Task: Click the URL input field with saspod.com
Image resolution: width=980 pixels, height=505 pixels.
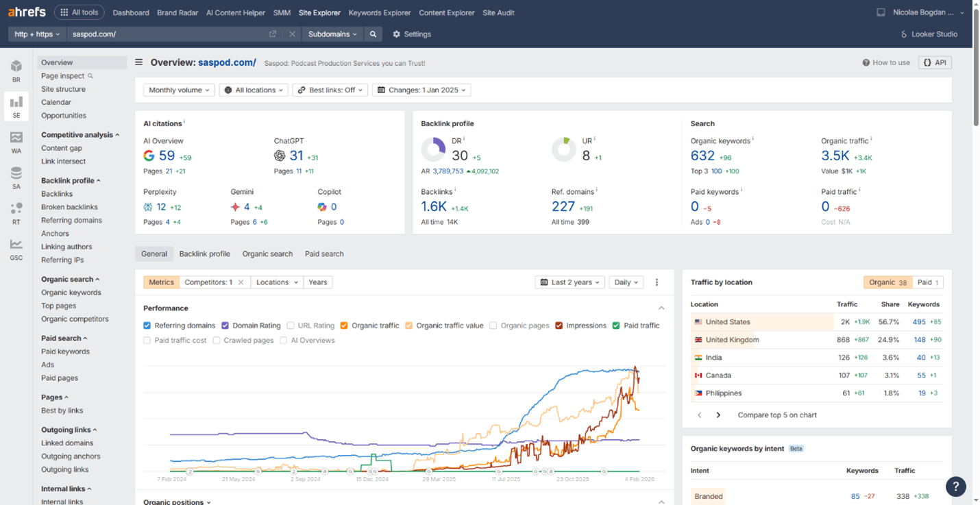Action: pyautogui.click(x=168, y=34)
